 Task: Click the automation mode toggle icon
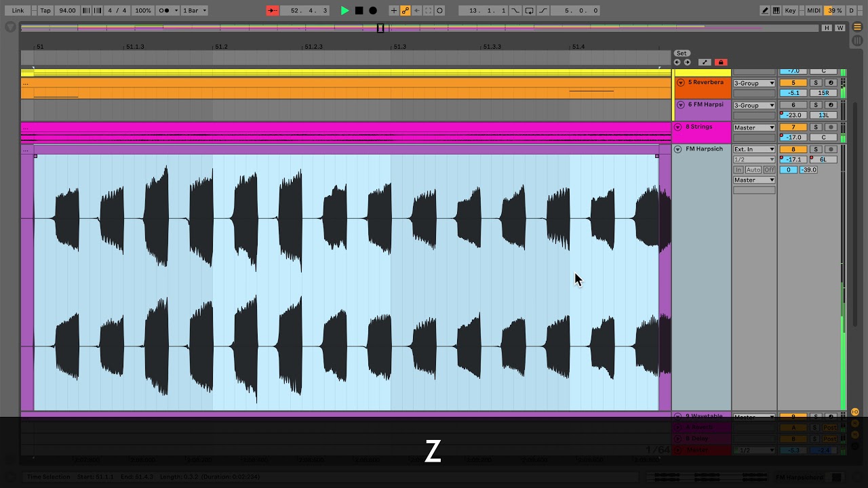tap(705, 62)
